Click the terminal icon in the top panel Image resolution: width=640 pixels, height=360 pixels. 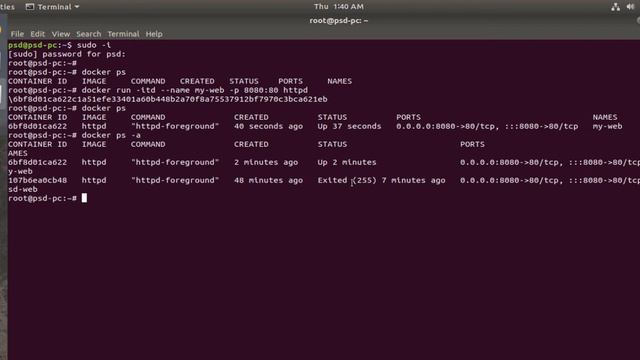29,7
